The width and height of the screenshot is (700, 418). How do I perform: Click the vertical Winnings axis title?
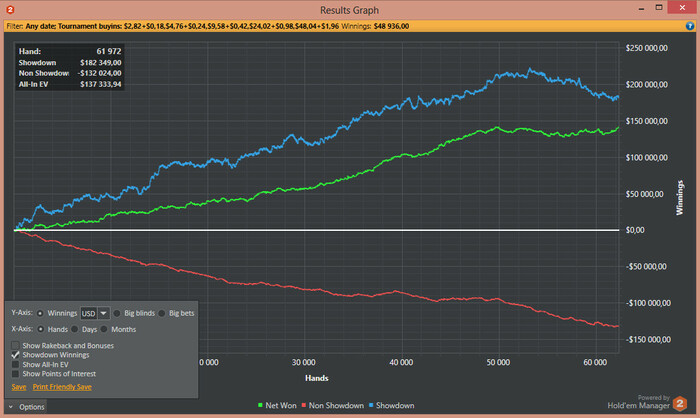(679, 198)
